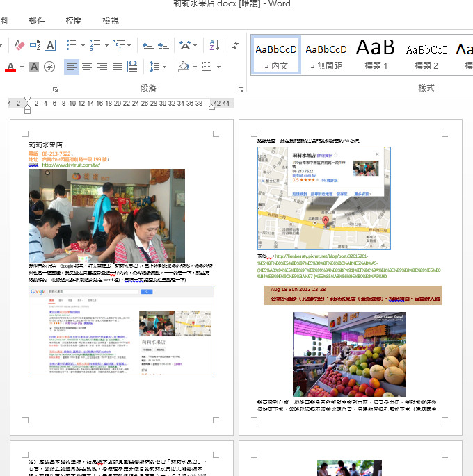Screen dimensions: 473x476
Task: Apply the 標題 1 style
Action: point(376,54)
